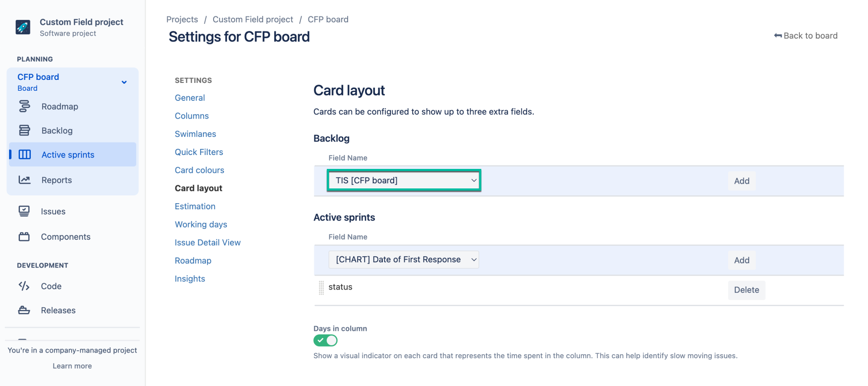This screenshot has height=386, width=868.
Task: Click the Custom Field project rocket avatar
Action: click(x=23, y=27)
